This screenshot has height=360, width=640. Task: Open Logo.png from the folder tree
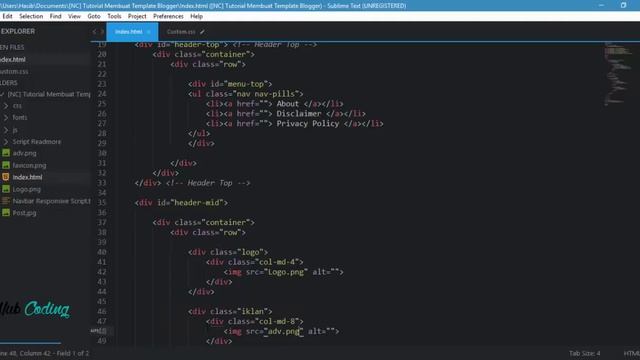tap(27, 189)
